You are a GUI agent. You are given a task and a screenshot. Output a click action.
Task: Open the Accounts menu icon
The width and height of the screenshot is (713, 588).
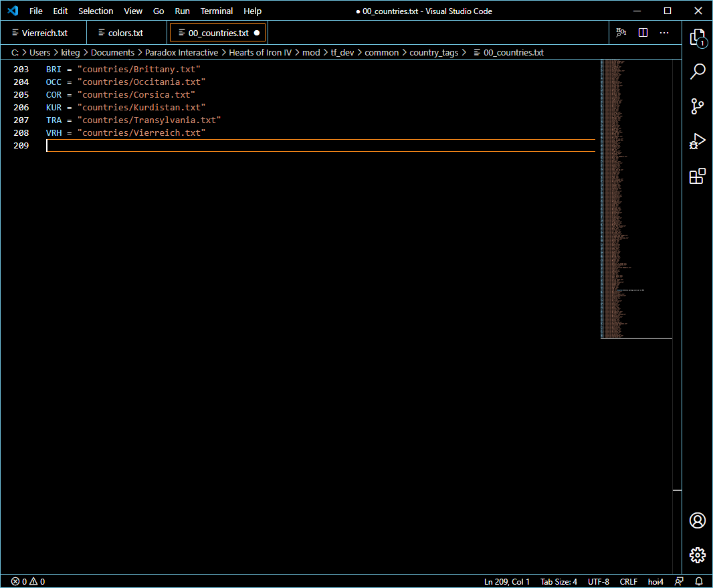(698, 520)
